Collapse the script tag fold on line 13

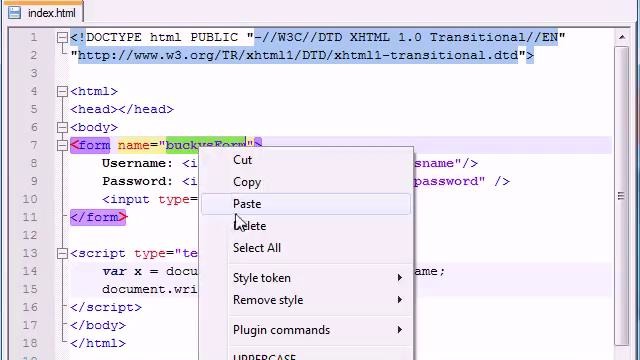coord(62,253)
